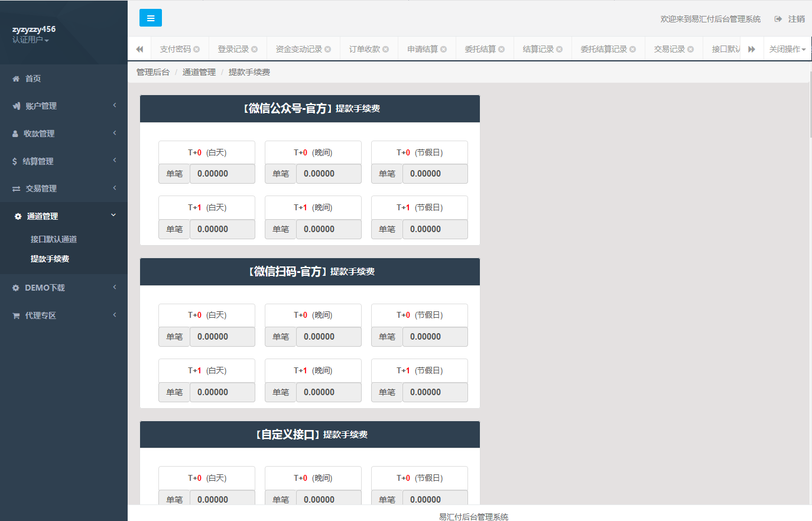Close the 结算记录 tab via x icon

tap(560, 50)
